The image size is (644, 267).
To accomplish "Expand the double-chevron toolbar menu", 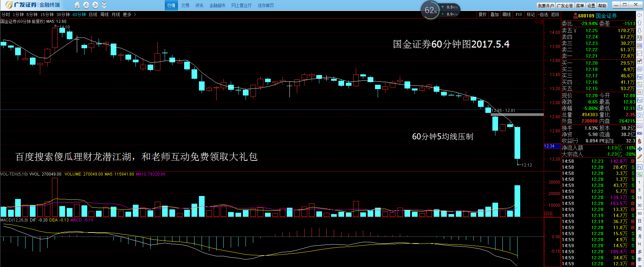I will pos(104,5).
